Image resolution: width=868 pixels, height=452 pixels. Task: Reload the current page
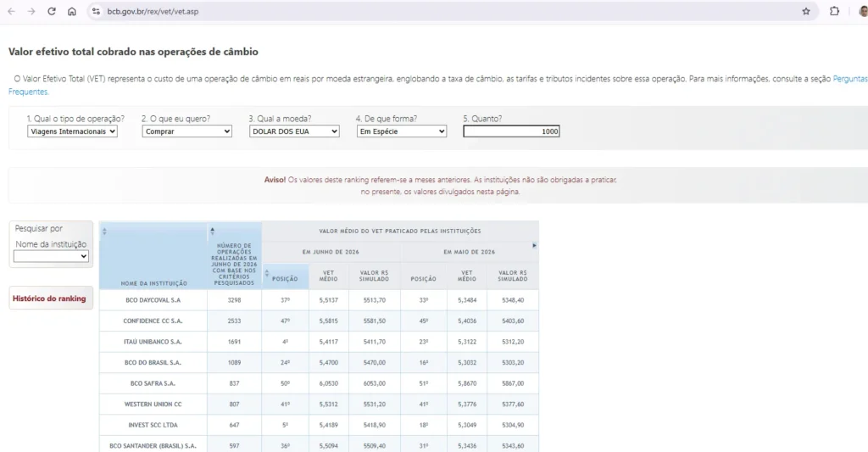(x=52, y=11)
